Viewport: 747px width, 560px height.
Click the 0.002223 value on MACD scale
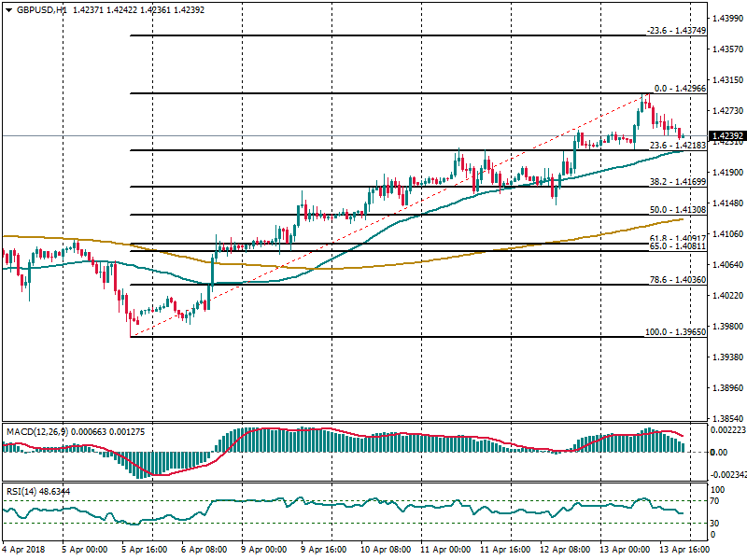point(726,429)
